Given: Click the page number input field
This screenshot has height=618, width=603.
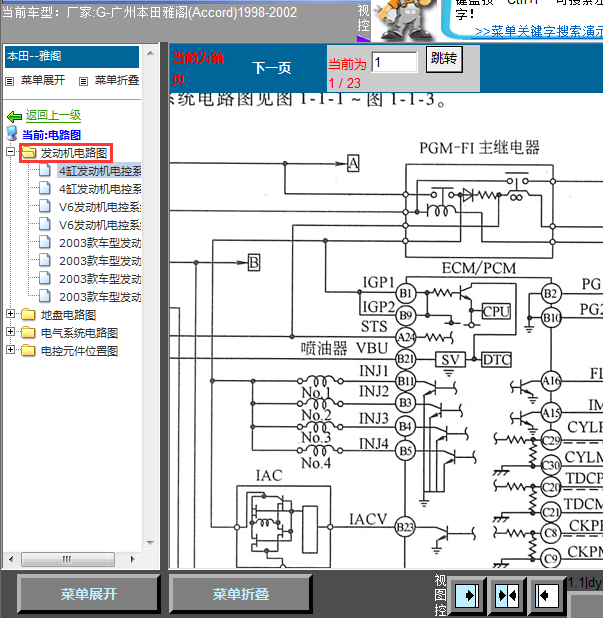Looking at the screenshot, I should (395, 62).
